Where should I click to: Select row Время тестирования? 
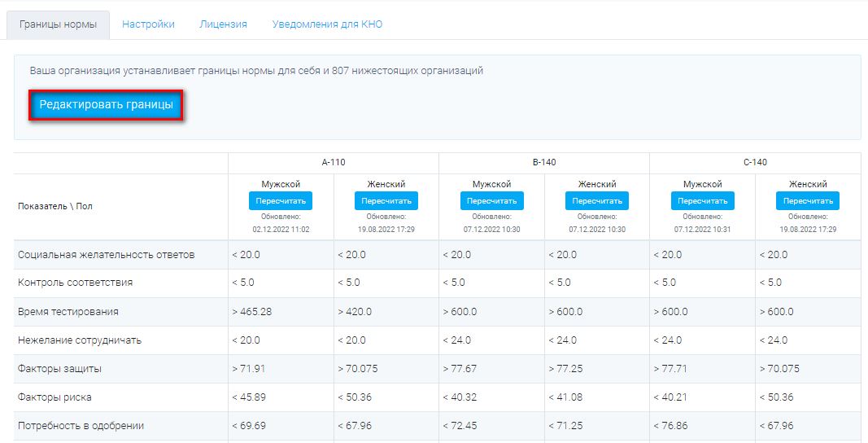(438, 312)
